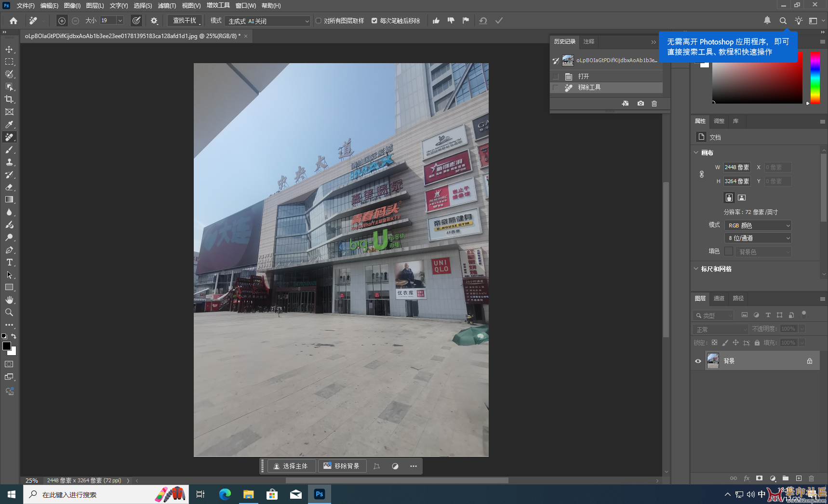The image size is (828, 504).
Task: Select the Horizontal Type tool
Action: pyautogui.click(x=9, y=262)
